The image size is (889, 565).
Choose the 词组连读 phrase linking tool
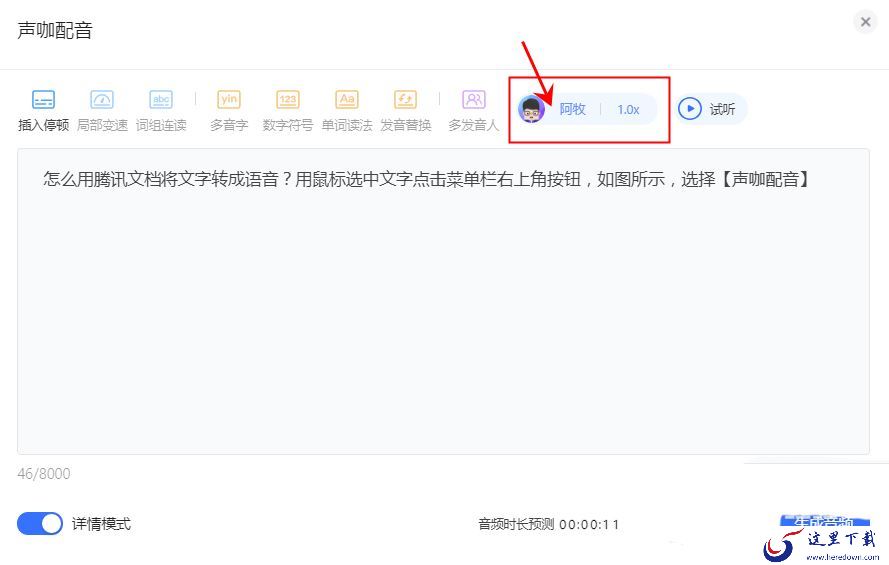click(x=161, y=110)
